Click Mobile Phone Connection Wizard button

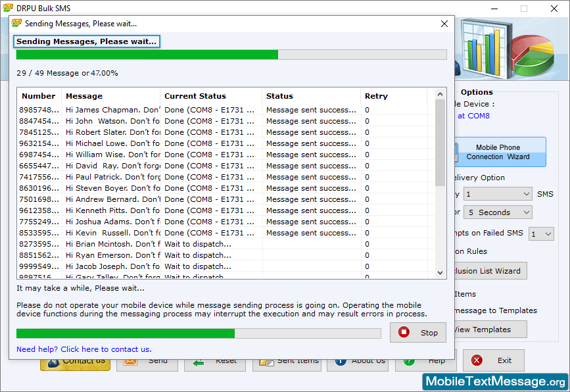click(x=500, y=152)
